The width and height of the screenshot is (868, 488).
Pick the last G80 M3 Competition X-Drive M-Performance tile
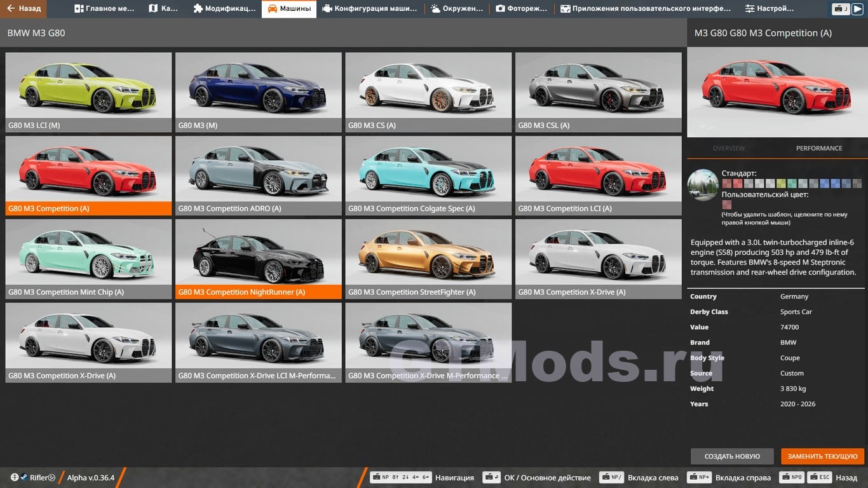coord(428,342)
